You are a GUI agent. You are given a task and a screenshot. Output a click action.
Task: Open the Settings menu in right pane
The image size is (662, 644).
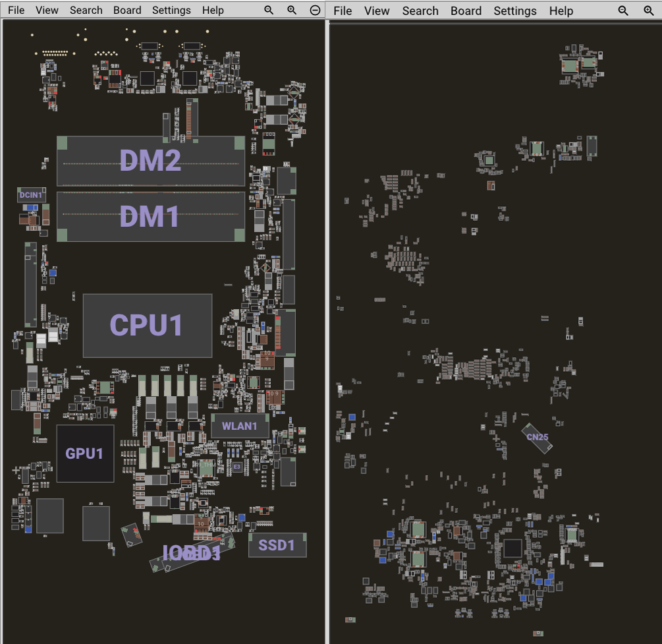[x=514, y=11]
